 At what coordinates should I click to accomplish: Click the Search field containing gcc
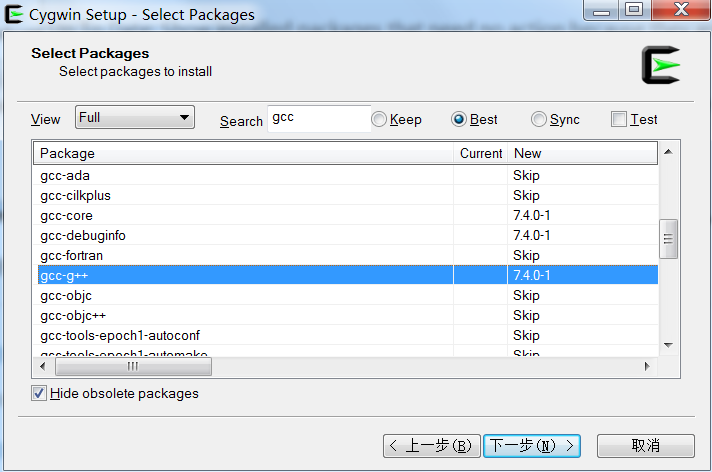coord(319,119)
